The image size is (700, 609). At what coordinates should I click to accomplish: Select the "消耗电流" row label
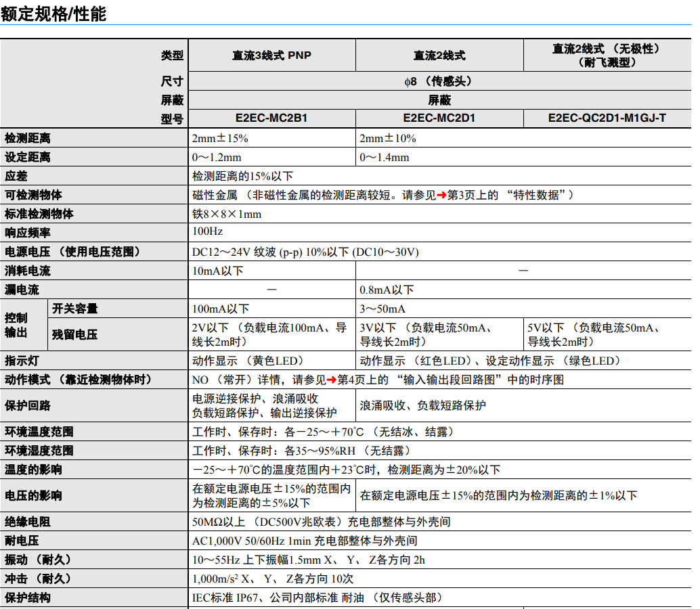[28, 271]
